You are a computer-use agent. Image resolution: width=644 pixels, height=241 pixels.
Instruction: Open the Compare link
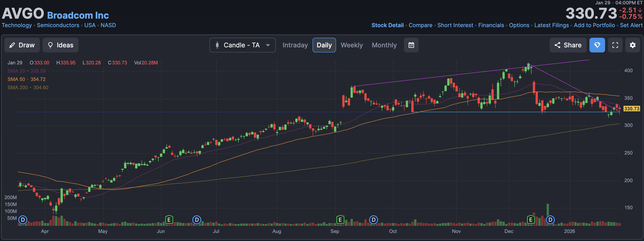[421, 25]
